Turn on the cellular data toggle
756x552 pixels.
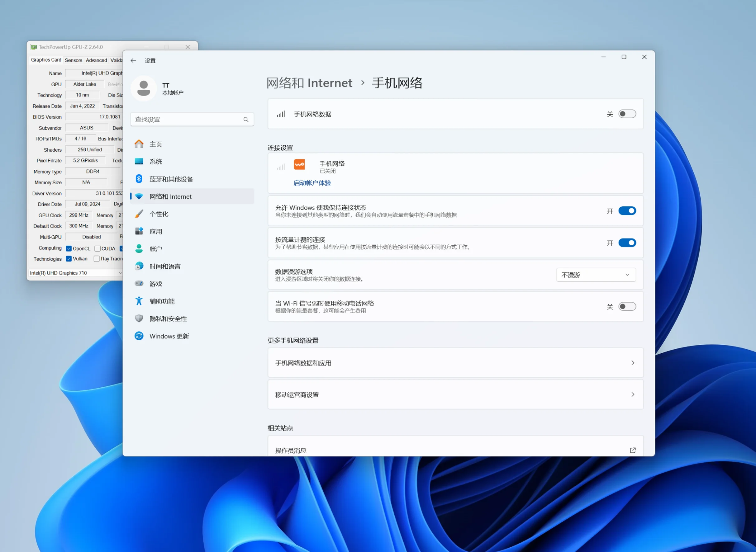(x=627, y=114)
